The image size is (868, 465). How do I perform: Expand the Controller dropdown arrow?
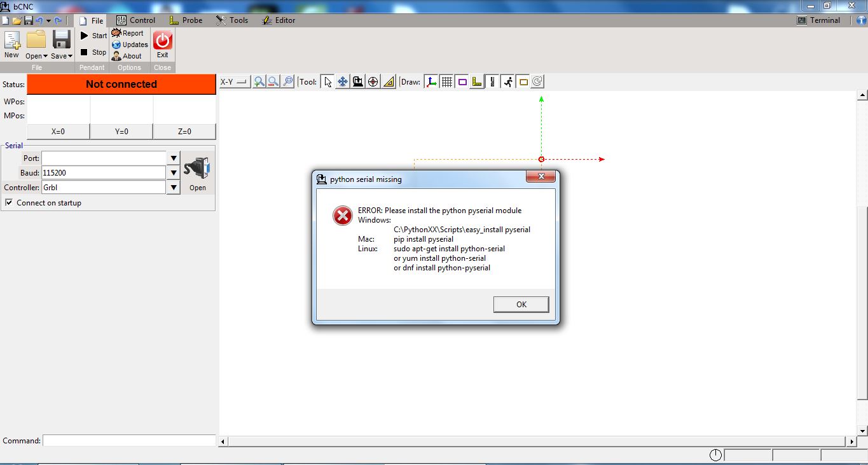click(174, 188)
